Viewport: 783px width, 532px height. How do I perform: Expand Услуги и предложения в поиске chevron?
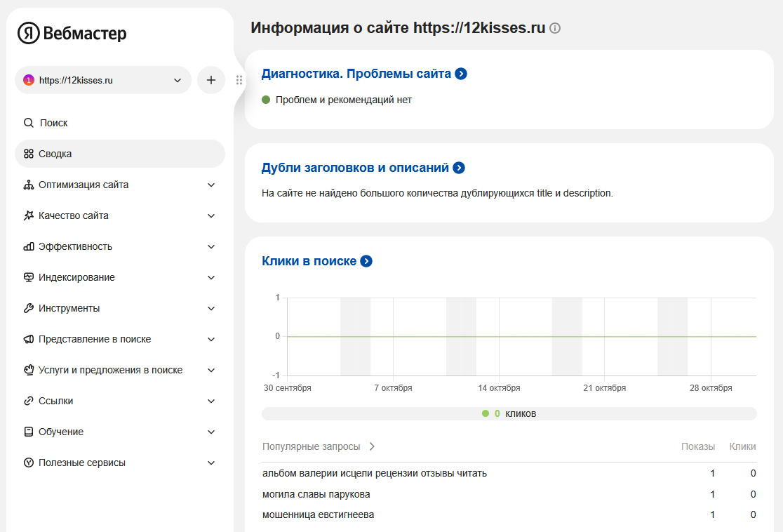(x=211, y=370)
